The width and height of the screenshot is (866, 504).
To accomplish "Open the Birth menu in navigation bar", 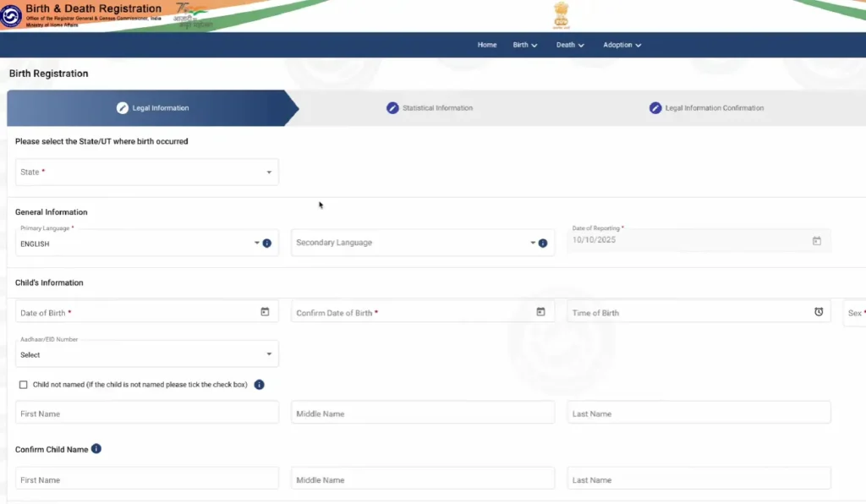I will coord(524,45).
